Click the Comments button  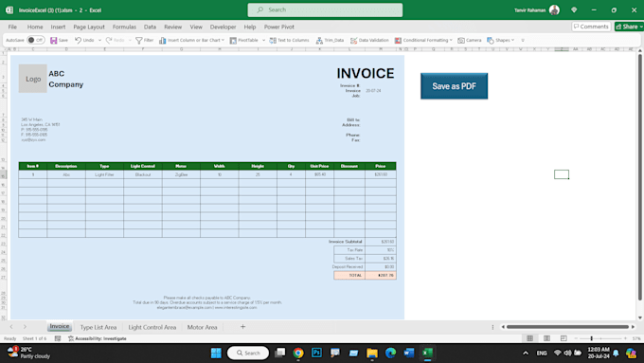(x=591, y=27)
